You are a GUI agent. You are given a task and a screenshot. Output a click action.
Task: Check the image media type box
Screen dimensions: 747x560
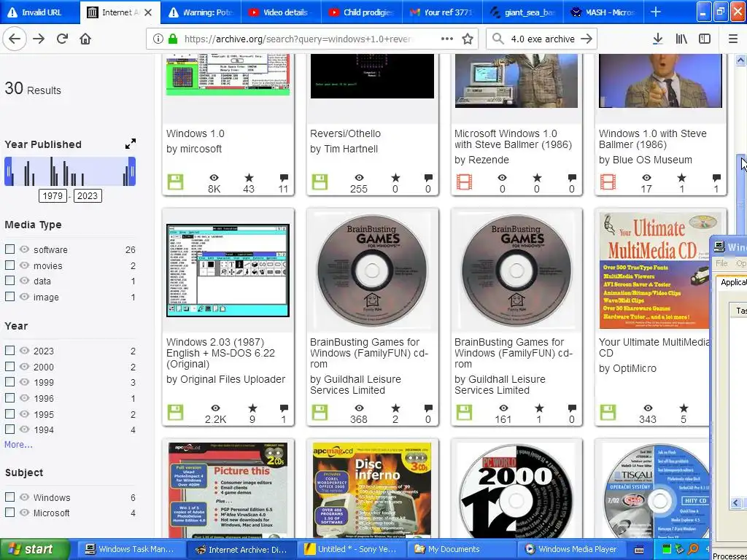click(x=9, y=296)
